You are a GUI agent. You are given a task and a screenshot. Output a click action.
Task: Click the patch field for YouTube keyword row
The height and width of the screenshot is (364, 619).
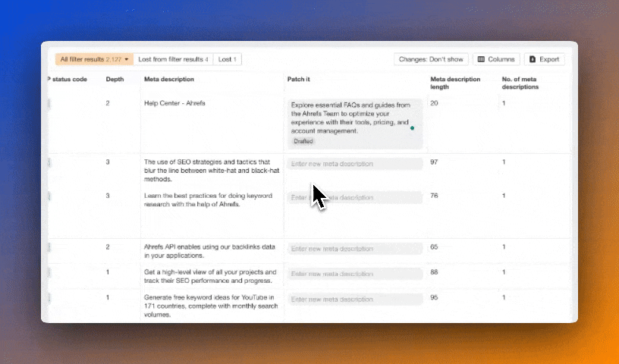(355, 300)
